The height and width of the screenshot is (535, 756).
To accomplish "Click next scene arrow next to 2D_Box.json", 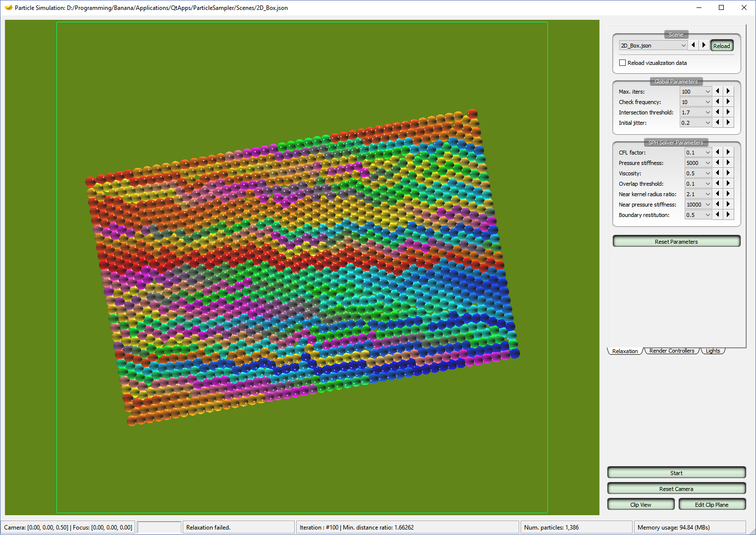I will tap(704, 45).
